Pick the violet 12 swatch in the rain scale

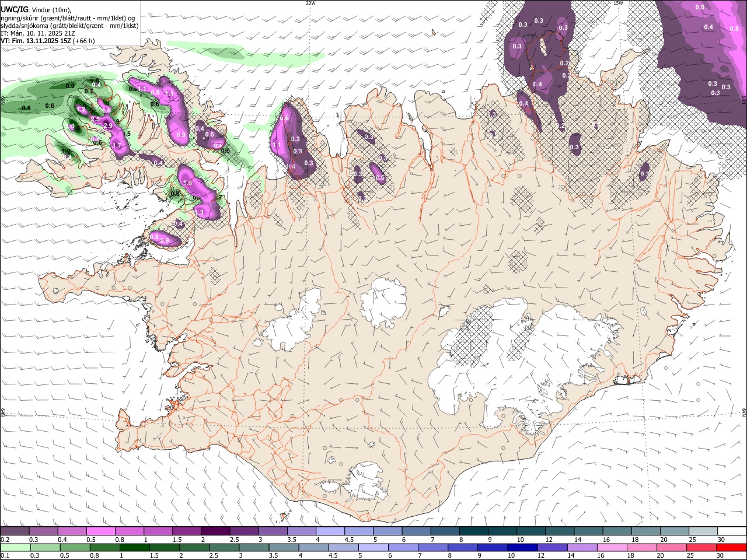click(x=553, y=548)
